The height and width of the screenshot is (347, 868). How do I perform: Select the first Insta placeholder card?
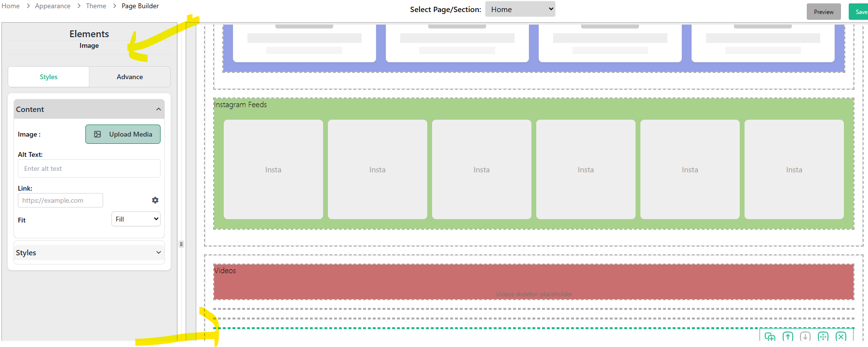click(x=273, y=169)
